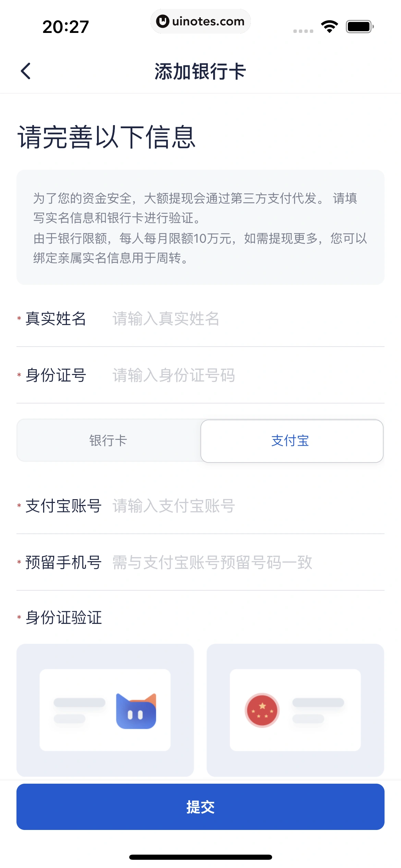401x868 pixels.
Task: Tap the 身份证验证 label
Action: pyautogui.click(x=64, y=617)
